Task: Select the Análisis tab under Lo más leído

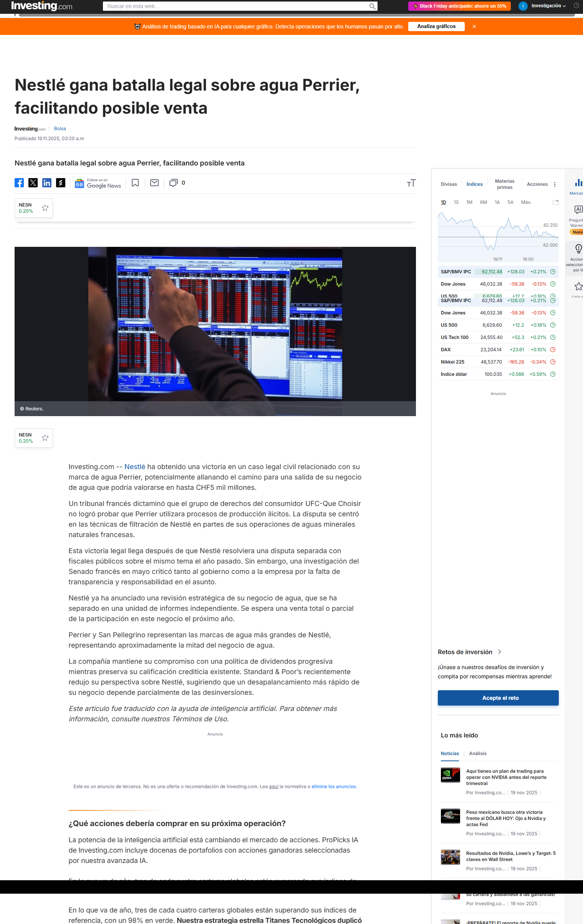Action: (x=478, y=754)
